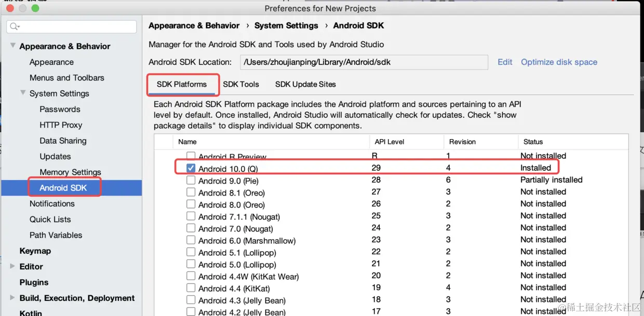
Task: Sort table by Status column header
Action: pyautogui.click(x=573, y=142)
